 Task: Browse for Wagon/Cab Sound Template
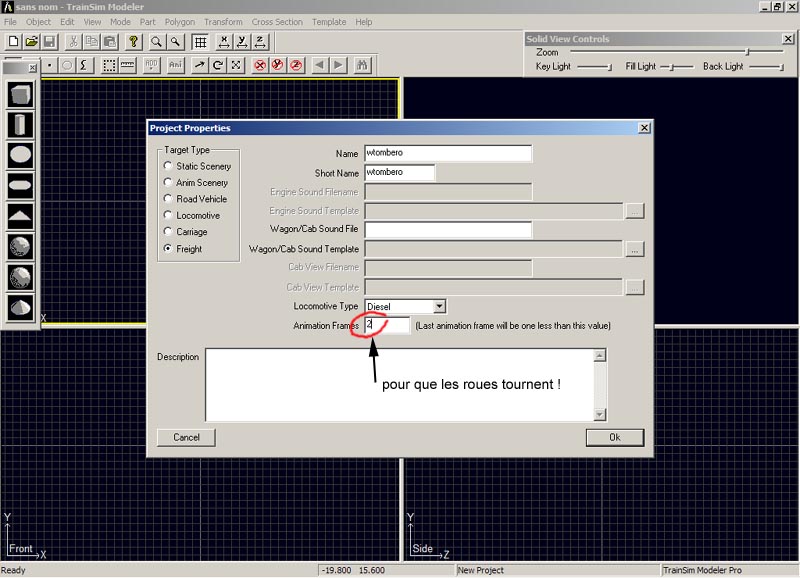click(x=634, y=249)
